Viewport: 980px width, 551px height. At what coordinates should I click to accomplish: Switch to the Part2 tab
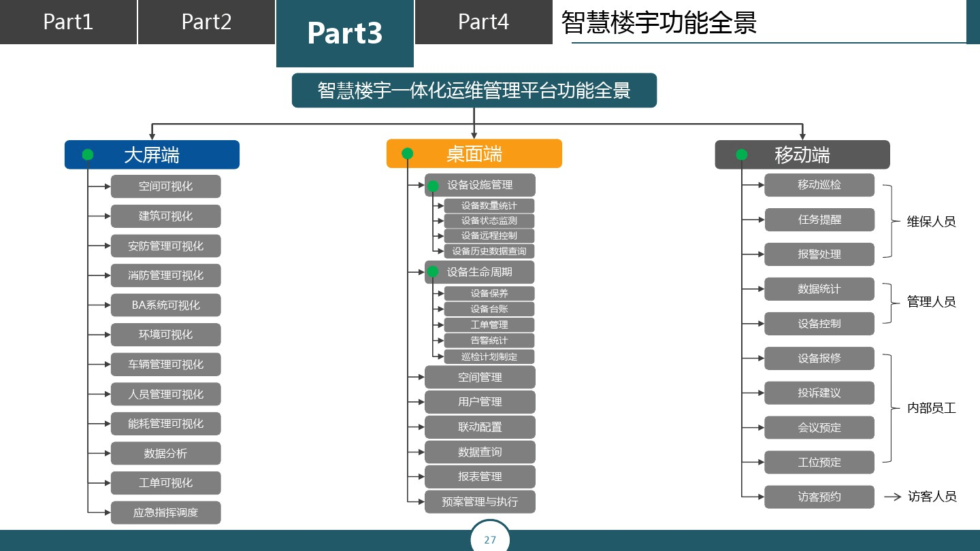click(206, 22)
